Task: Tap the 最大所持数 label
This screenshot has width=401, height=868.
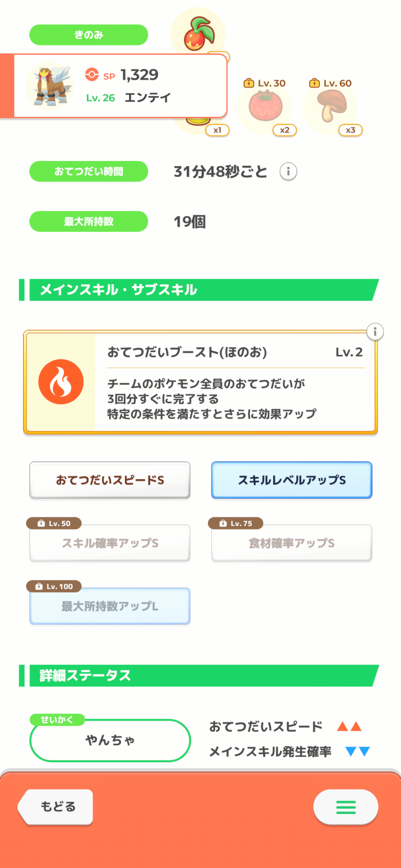Action: click(89, 221)
